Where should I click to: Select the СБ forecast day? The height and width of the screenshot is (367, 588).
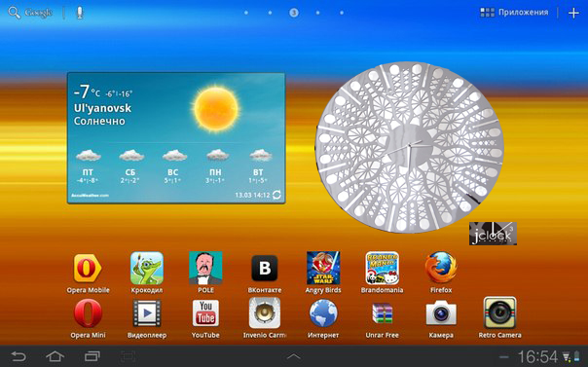(x=130, y=165)
